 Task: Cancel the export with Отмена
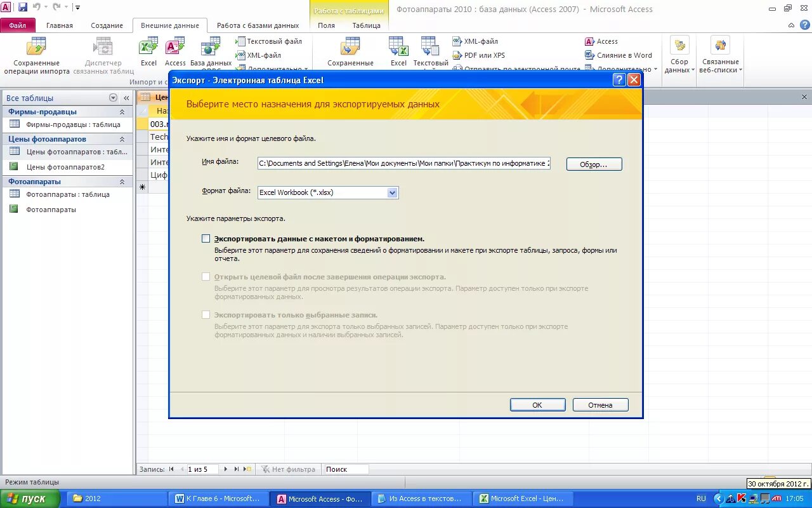tap(600, 405)
